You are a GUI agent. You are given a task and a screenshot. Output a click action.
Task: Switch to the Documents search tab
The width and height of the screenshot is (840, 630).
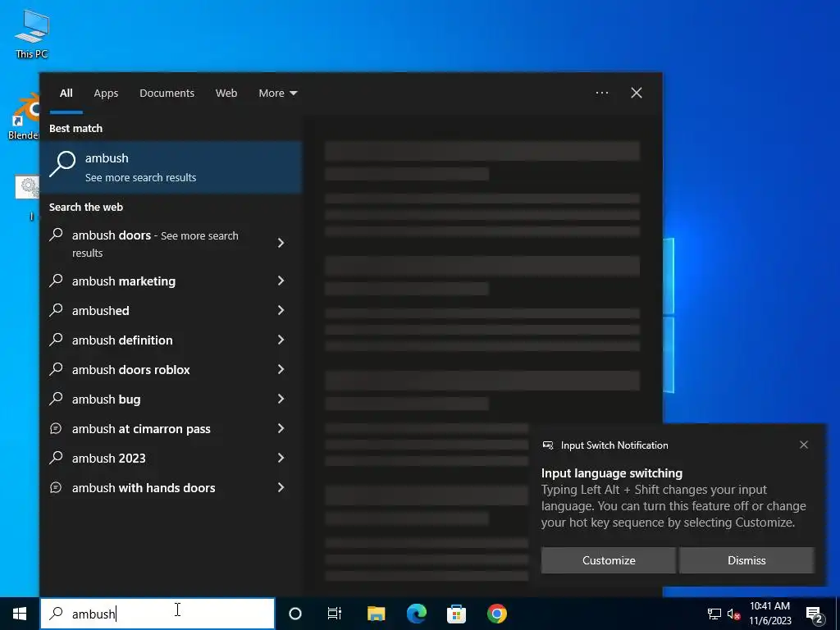[167, 93]
